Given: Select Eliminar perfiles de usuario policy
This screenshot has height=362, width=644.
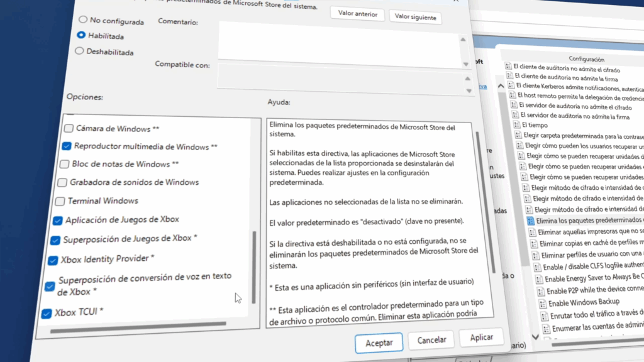Looking at the screenshot, I should [x=592, y=255].
